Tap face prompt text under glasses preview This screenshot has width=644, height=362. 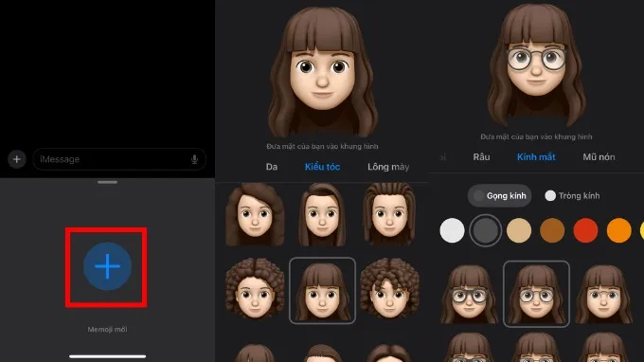pyautogui.click(x=536, y=136)
